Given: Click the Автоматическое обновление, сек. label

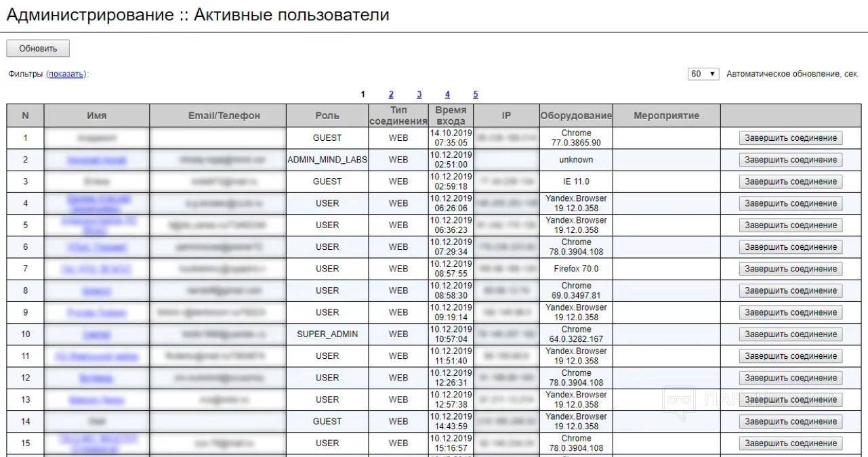Looking at the screenshot, I should pos(793,74).
